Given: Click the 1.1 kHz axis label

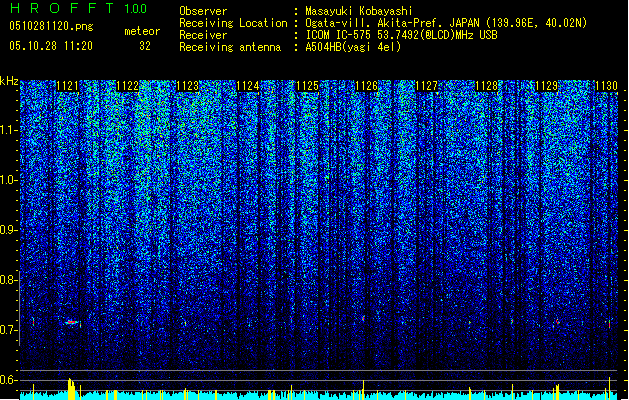Looking at the screenshot, I should 8,130.
